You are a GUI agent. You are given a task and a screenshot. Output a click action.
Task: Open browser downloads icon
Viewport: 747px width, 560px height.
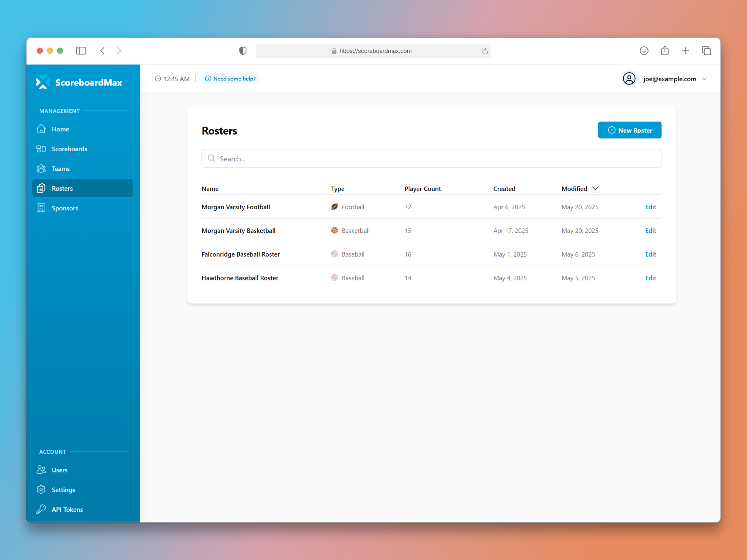coord(644,51)
